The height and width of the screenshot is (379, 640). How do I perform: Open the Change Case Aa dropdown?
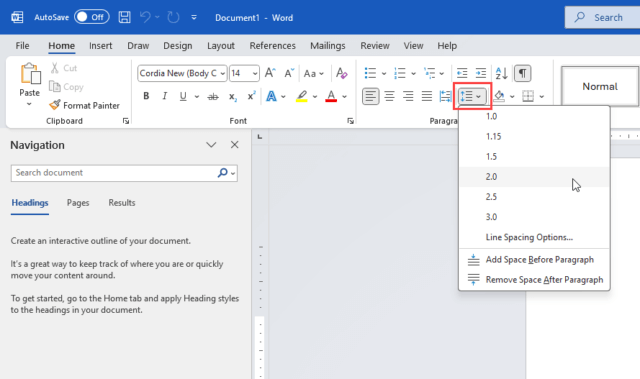pos(313,73)
